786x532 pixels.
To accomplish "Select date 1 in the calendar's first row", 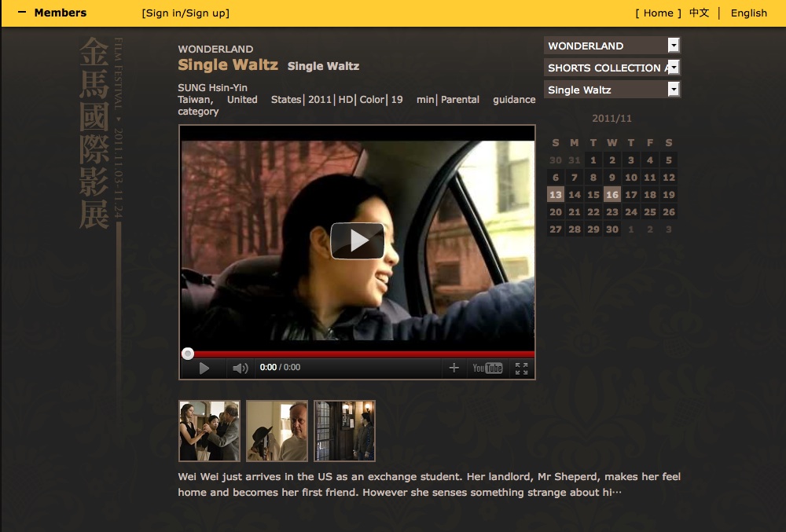I will point(593,160).
